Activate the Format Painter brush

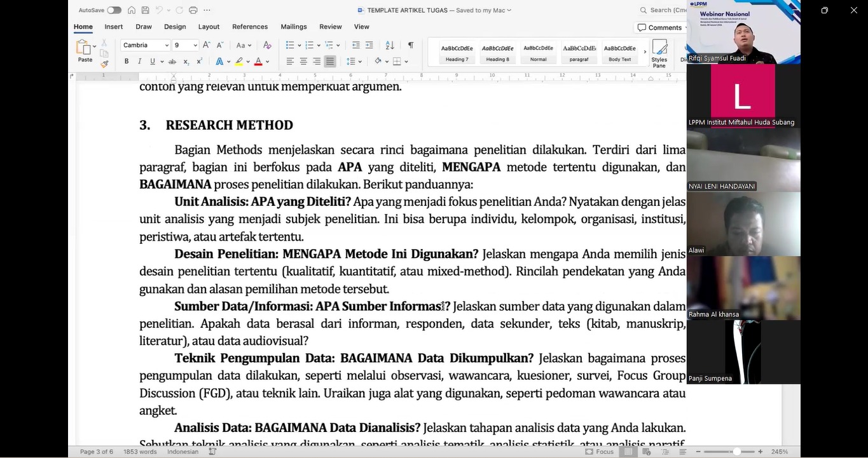[104, 64]
